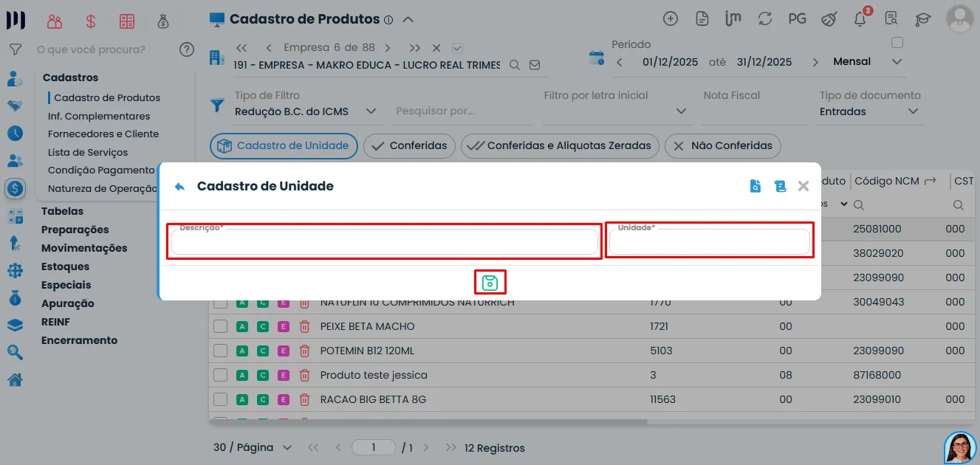Delete PEIXE BETA MACHO via trash icon

[x=304, y=326]
